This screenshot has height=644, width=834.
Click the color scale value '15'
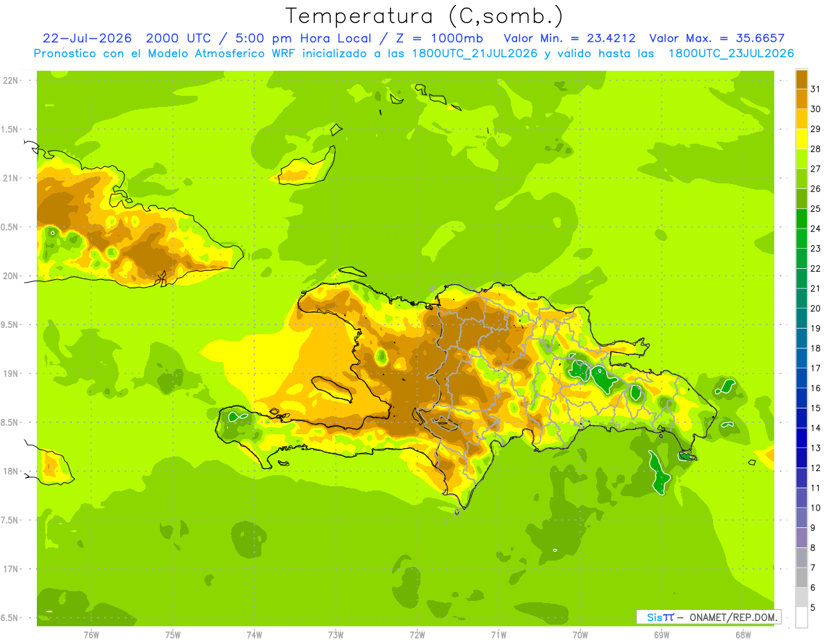(816, 408)
